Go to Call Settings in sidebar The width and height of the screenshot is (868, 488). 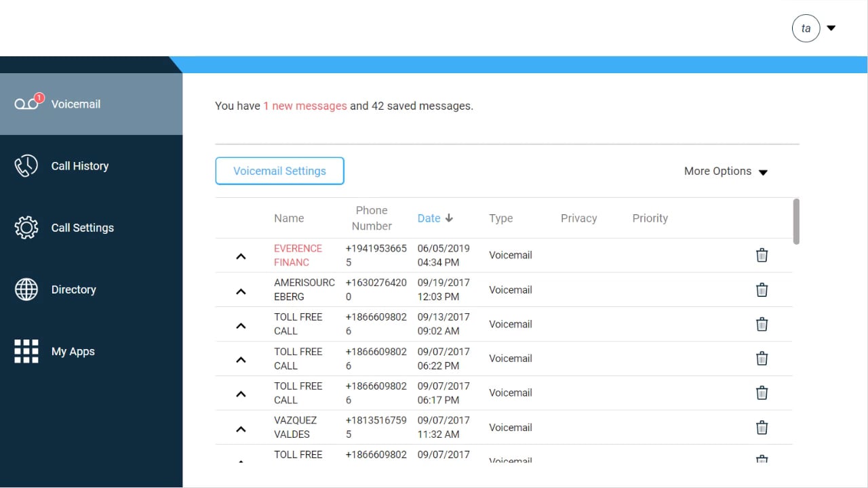tap(91, 228)
